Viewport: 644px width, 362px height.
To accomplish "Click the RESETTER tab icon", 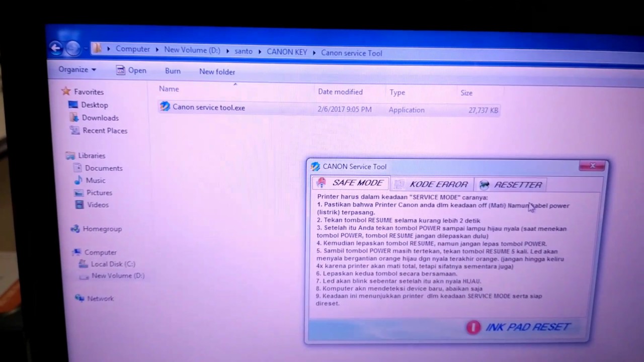I will pos(484,185).
